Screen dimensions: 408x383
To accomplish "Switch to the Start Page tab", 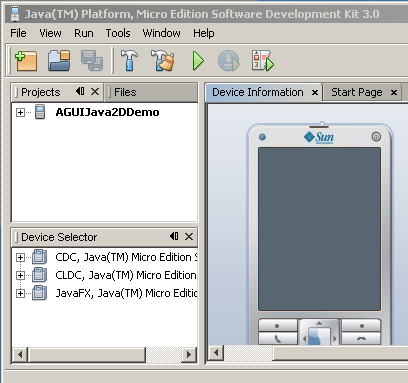I will click(x=357, y=92).
